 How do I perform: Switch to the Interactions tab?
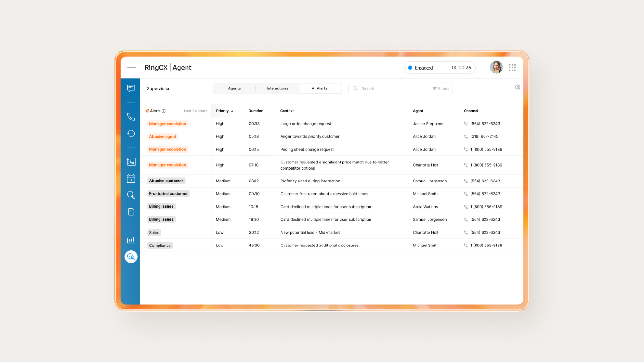click(x=277, y=88)
